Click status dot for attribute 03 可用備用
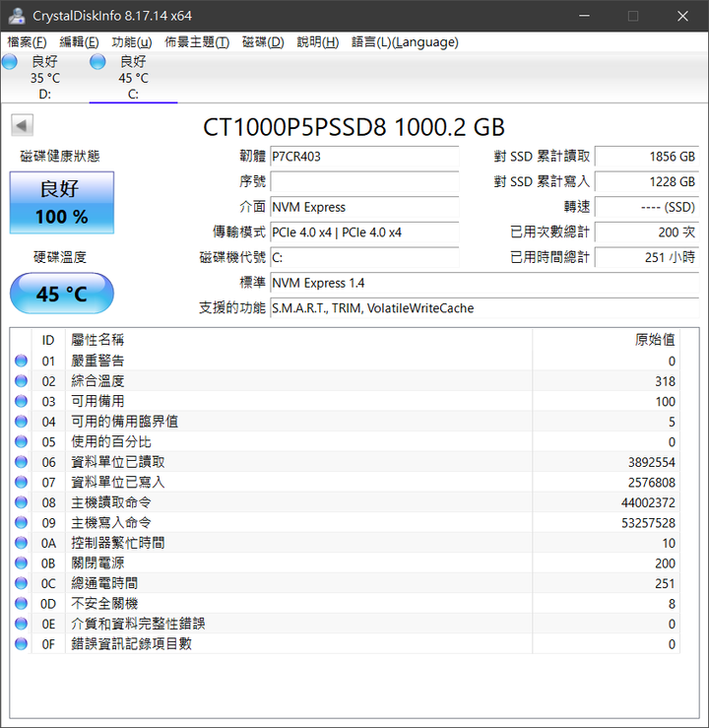The image size is (709, 728). (21, 401)
